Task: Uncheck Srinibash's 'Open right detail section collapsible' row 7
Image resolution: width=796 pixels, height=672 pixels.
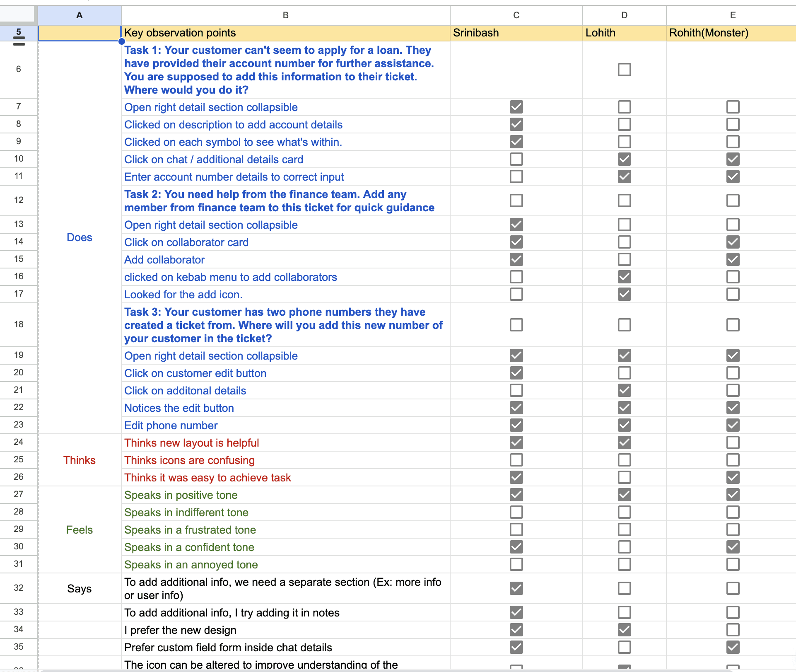Action: [x=516, y=107]
